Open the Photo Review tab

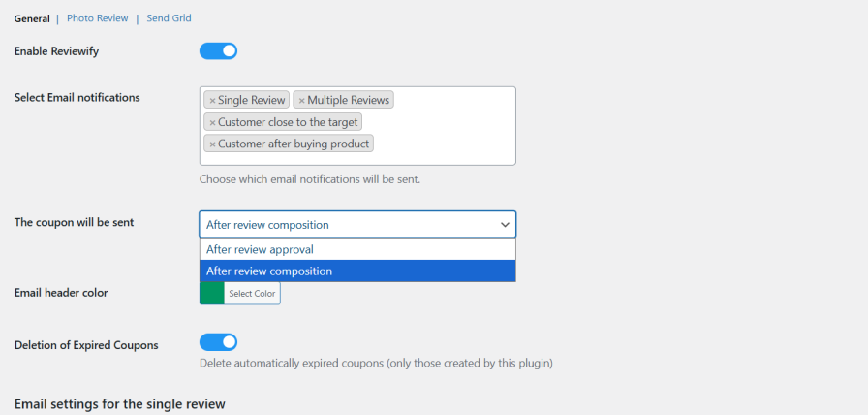(97, 18)
